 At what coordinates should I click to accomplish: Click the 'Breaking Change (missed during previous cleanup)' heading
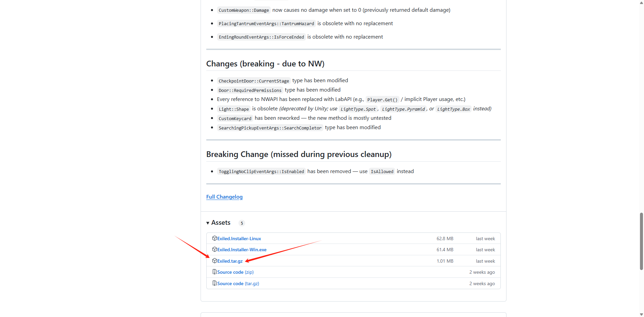click(x=299, y=154)
